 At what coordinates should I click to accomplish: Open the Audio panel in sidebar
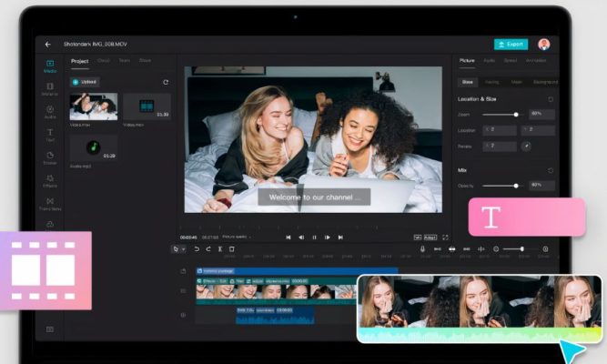(x=50, y=111)
